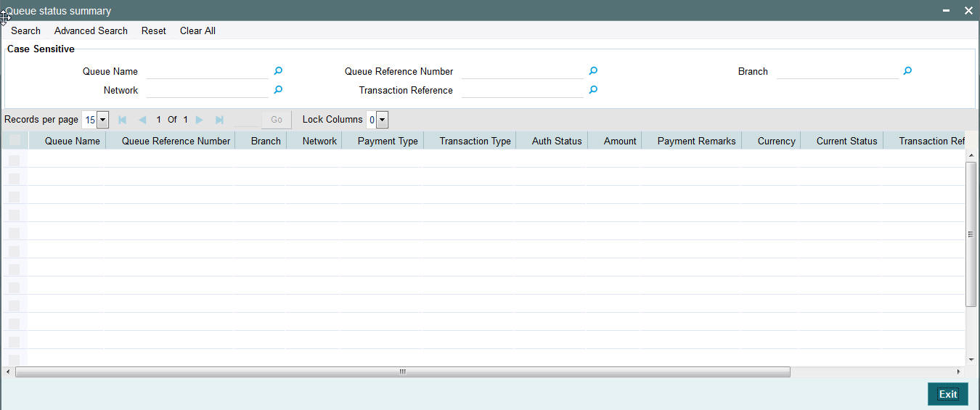Screen dimensions: 980x410
Task: Go to first page of records
Action: coord(122,120)
